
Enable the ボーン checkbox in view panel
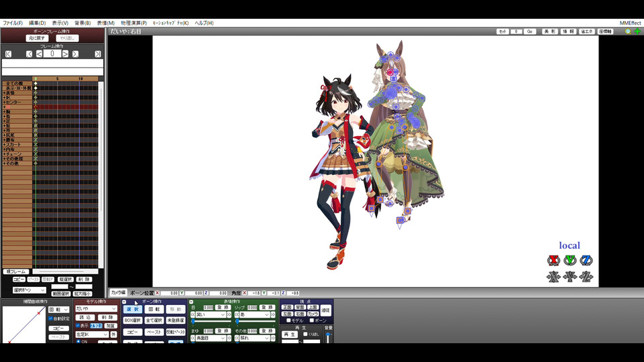(x=311, y=320)
